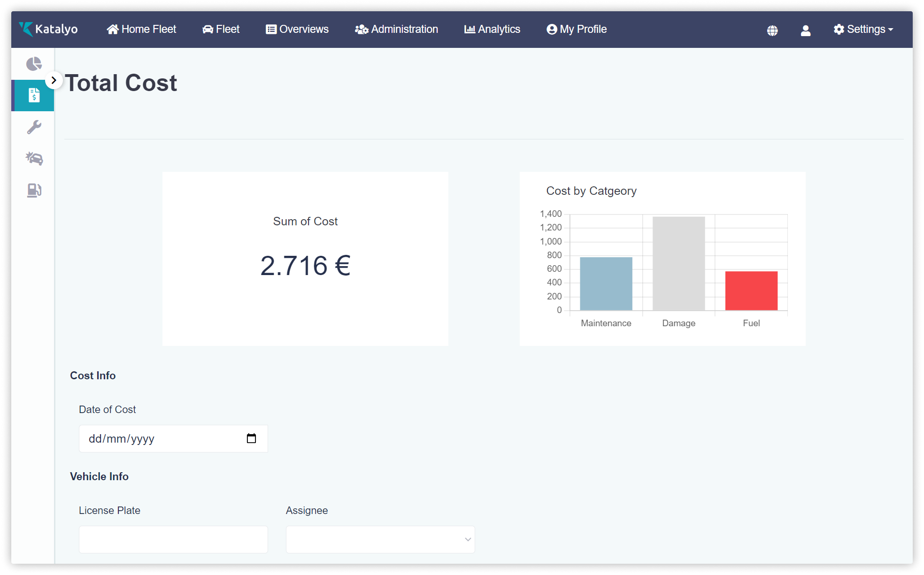Navigate to Administration
Screen dimensions: 924x575
tap(397, 29)
